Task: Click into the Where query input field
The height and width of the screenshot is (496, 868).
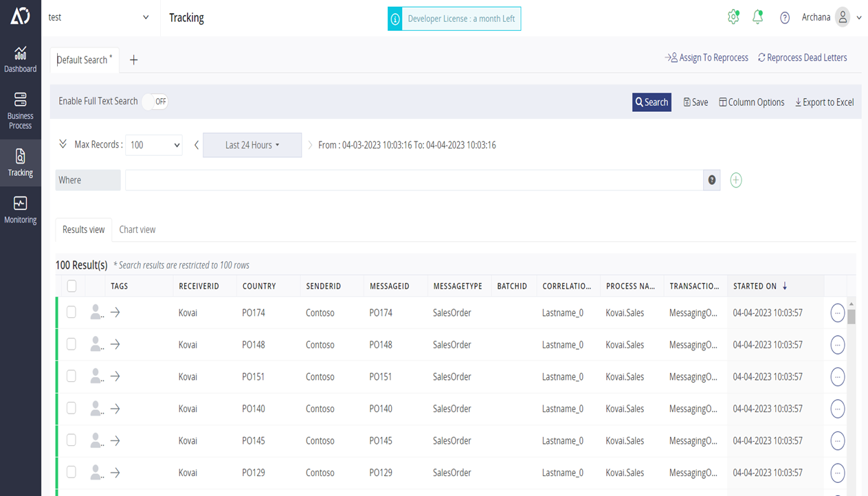Action: click(x=414, y=180)
